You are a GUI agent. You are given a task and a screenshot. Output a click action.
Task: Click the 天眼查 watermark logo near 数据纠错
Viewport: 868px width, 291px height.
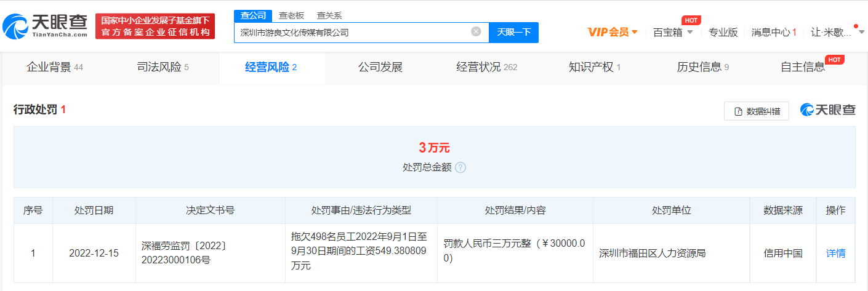(827, 110)
